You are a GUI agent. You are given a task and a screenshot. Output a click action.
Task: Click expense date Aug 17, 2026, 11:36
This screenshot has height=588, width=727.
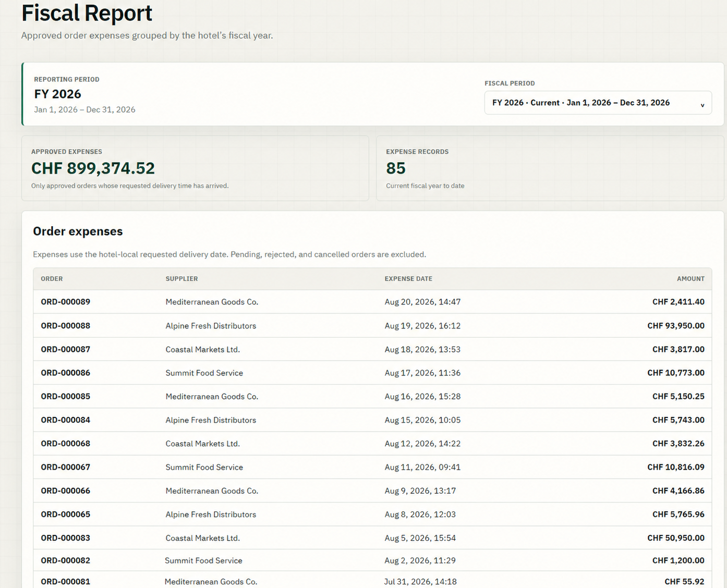(x=422, y=373)
